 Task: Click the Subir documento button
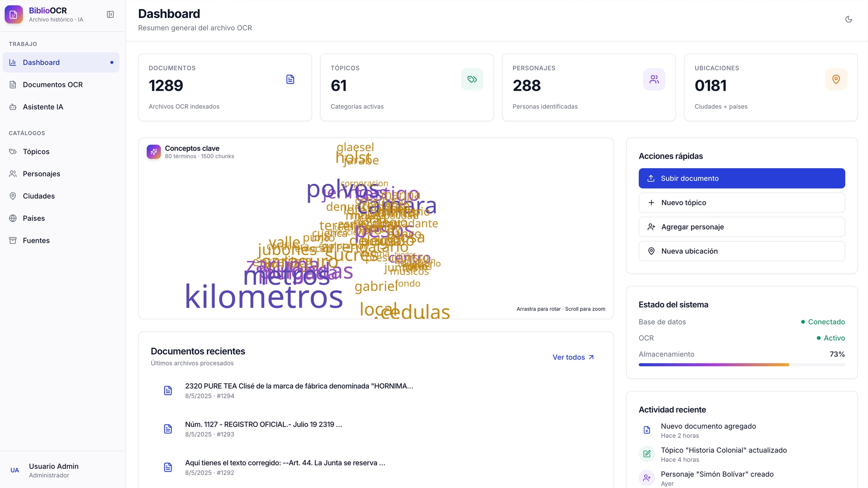[x=741, y=178]
